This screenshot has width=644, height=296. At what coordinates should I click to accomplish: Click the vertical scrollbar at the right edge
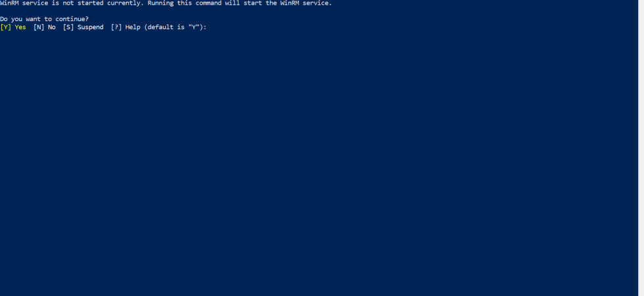coord(641,148)
